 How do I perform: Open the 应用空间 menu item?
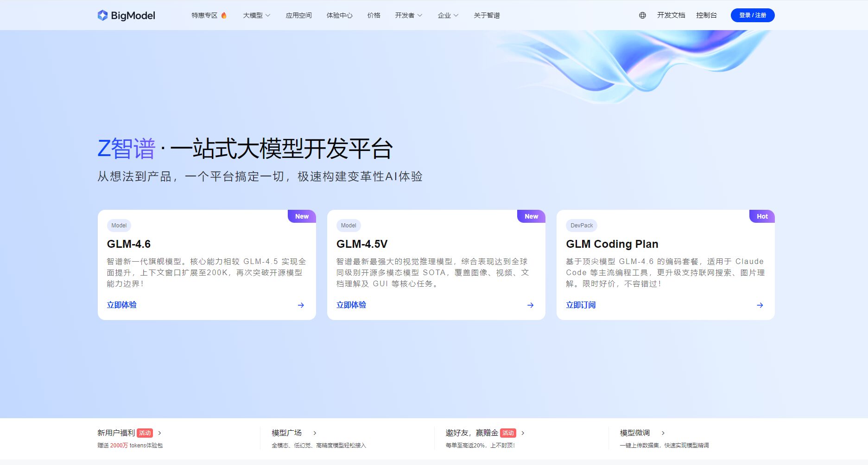[298, 15]
